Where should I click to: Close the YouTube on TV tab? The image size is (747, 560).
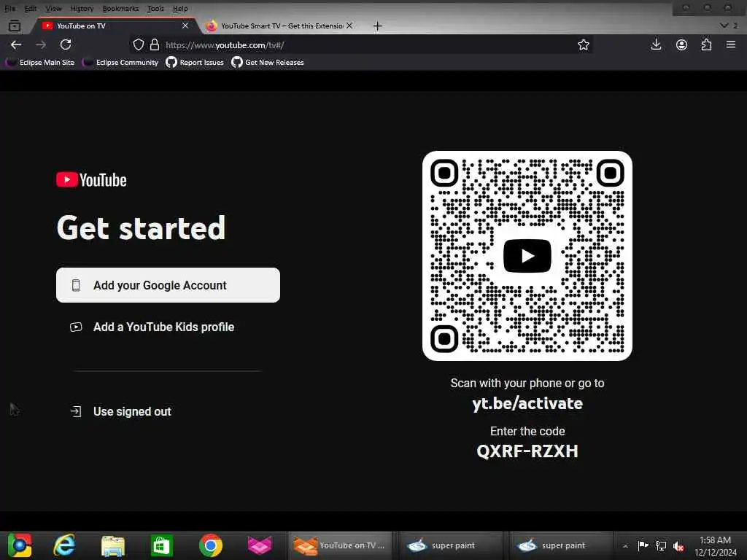185,26
